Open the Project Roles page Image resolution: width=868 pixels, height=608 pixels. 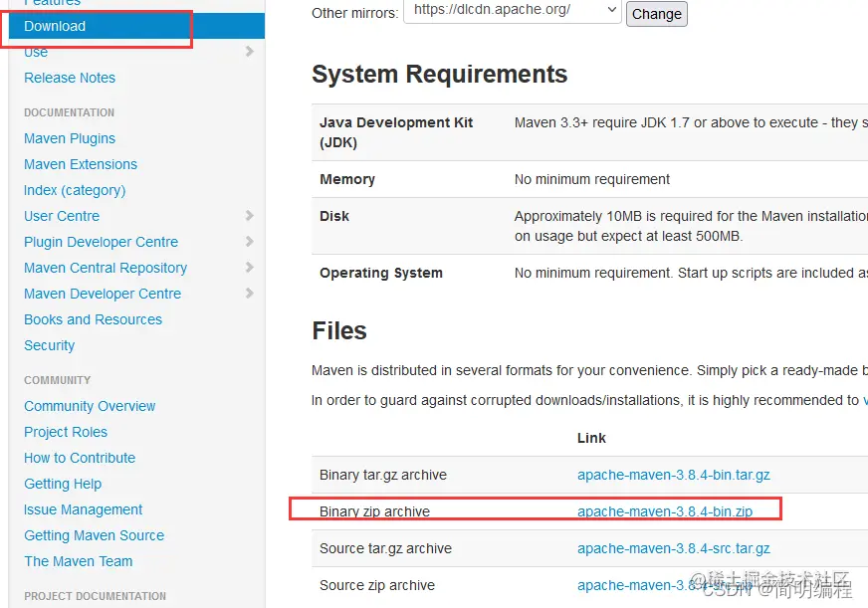[x=66, y=432]
